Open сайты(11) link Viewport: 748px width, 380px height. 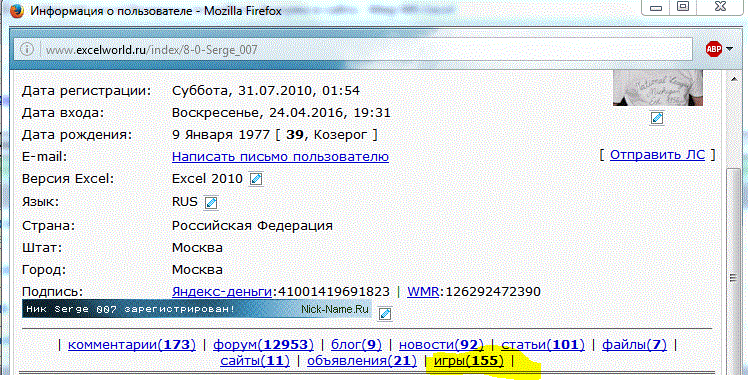click(255, 361)
